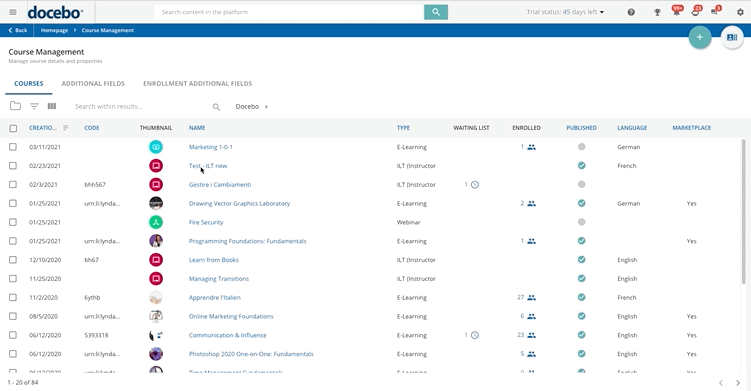The height and width of the screenshot is (391, 751).
Task: Open Photoshop 2020 One-on-One: Fundamentals course
Action: [x=251, y=354]
